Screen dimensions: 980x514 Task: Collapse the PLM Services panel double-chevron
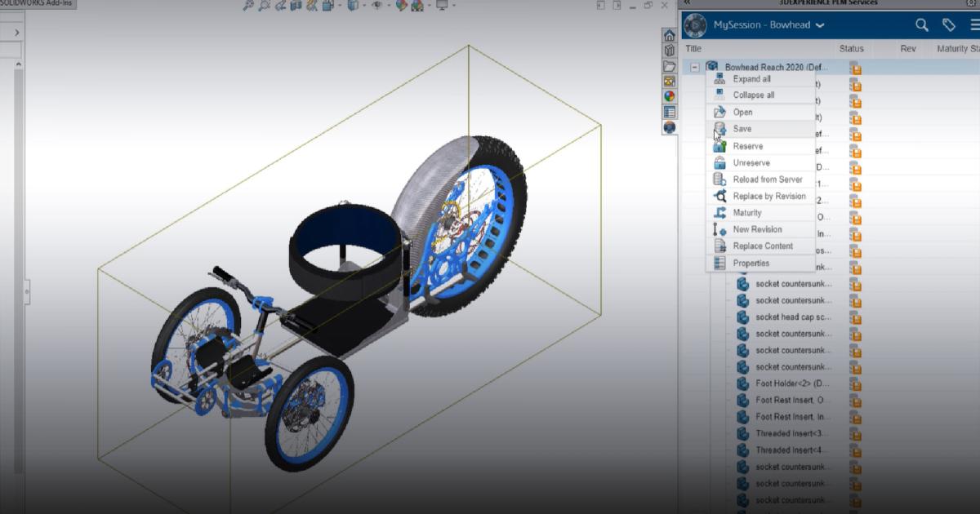click(688, 3)
